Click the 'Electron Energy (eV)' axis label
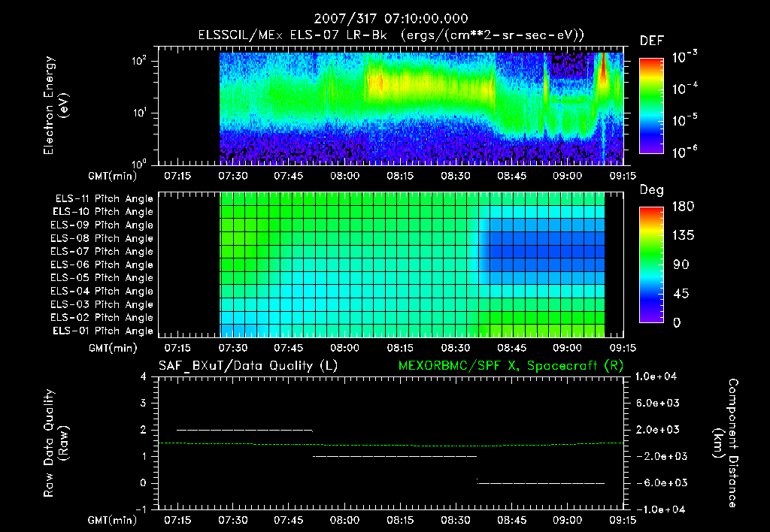Viewport: 770px width, 532px height. pyautogui.click(x=55, y=105)
